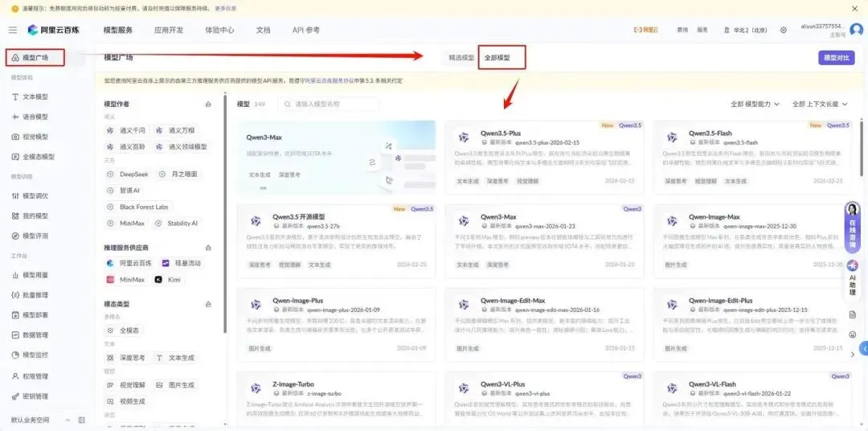Clear 模型作者 filter section icon

point(208,105)
